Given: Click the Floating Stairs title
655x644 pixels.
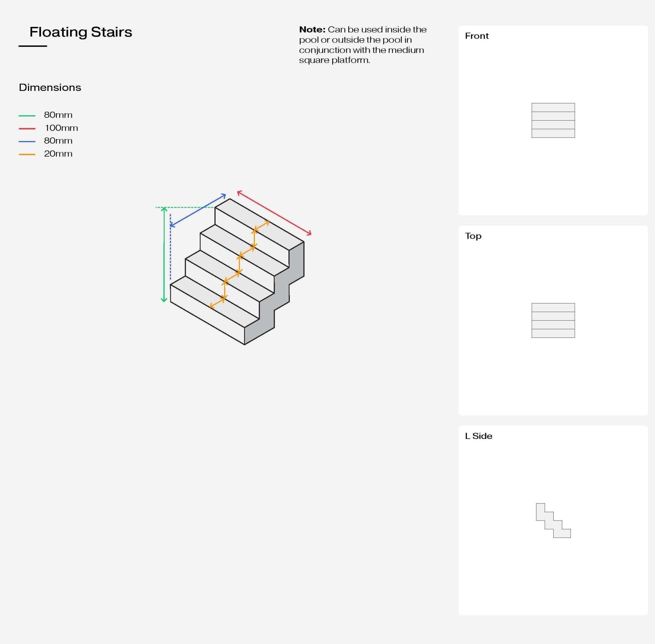Looking at the screenshot, I should tap(81, 32).
